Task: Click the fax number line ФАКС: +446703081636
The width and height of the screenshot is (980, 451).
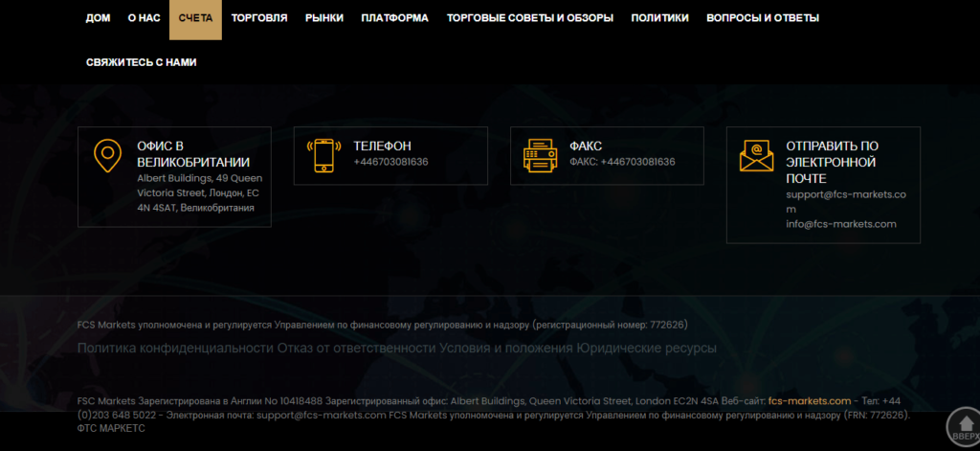Action: click(x=622, y=162)
